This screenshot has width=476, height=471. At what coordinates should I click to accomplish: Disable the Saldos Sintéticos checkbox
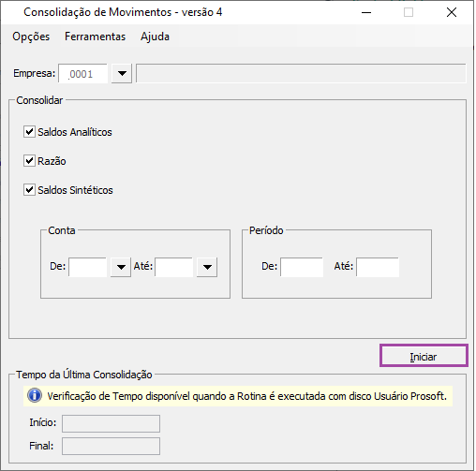[29, 190]
